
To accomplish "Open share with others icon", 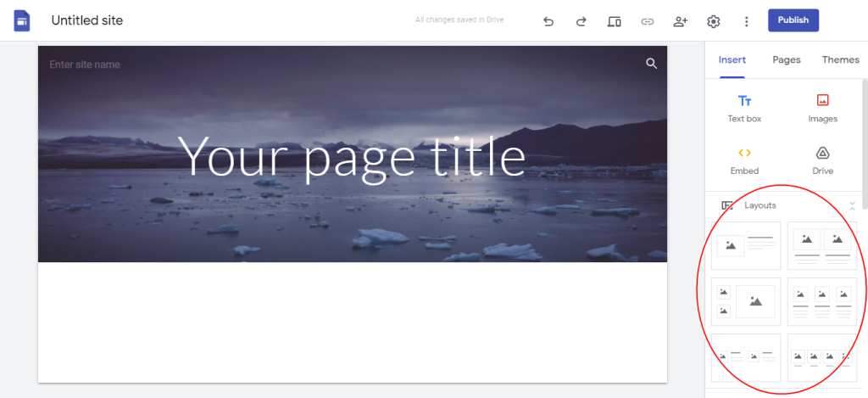I will pos(681,21).
